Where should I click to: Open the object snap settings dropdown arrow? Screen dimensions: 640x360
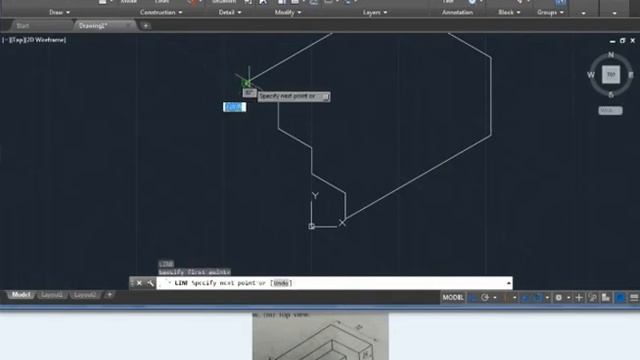pyautogui.click(x=547, y=298)
